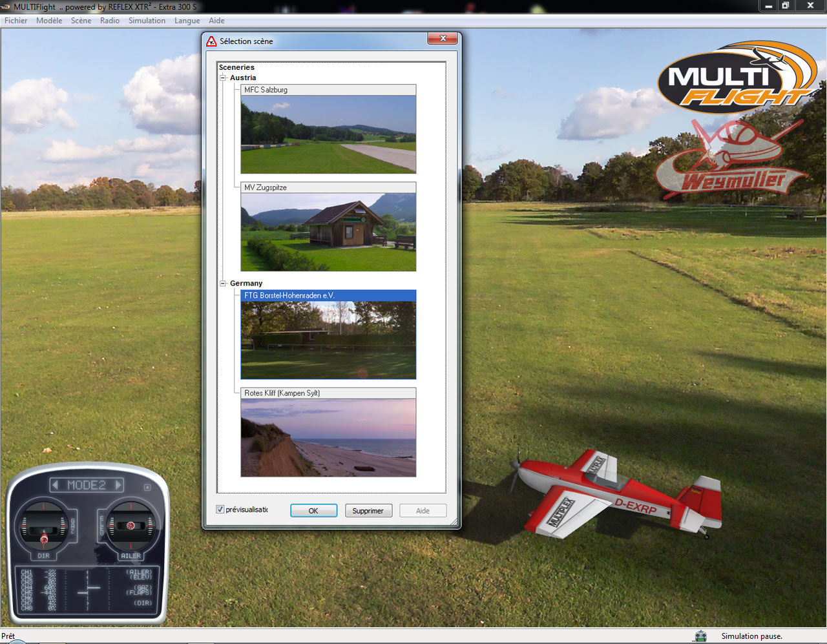Close the transmitter overlay with its small X
This screenshot has height=644, width=827.
point(147,487)
